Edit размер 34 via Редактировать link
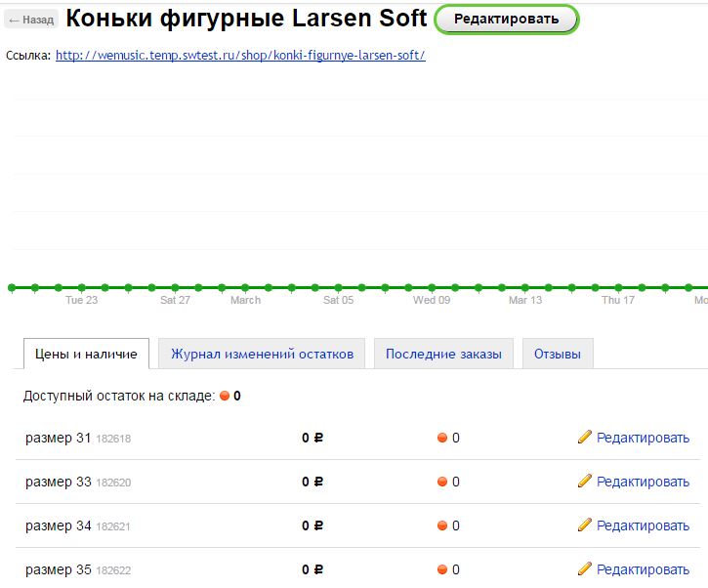This screenshot has width=708, height=588. pos(643,525)
